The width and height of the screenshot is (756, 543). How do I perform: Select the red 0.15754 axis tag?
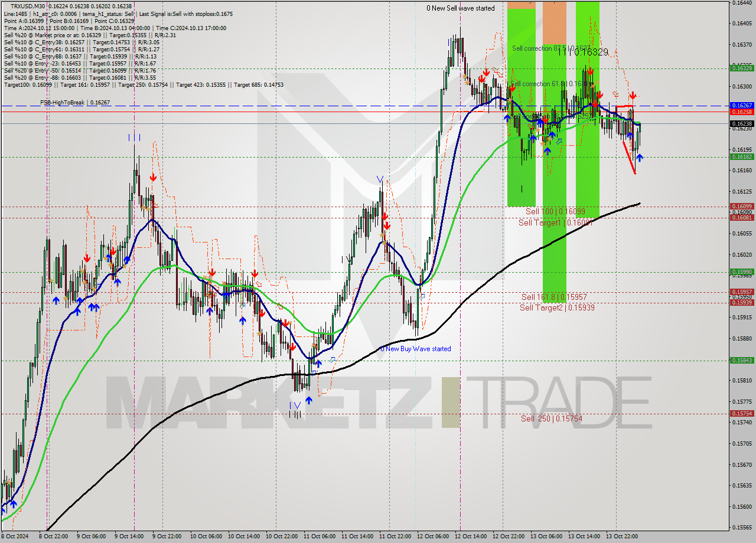click(x=742, y=413)
